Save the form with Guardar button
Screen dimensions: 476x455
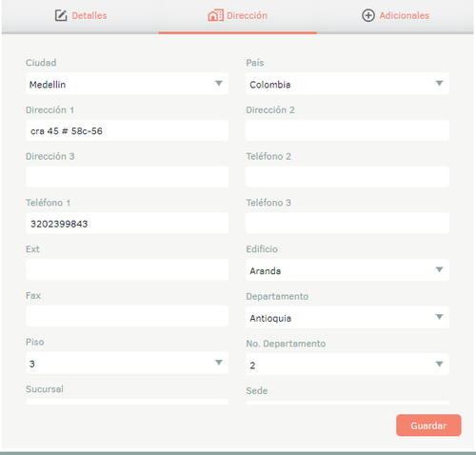tap(428, 425)
